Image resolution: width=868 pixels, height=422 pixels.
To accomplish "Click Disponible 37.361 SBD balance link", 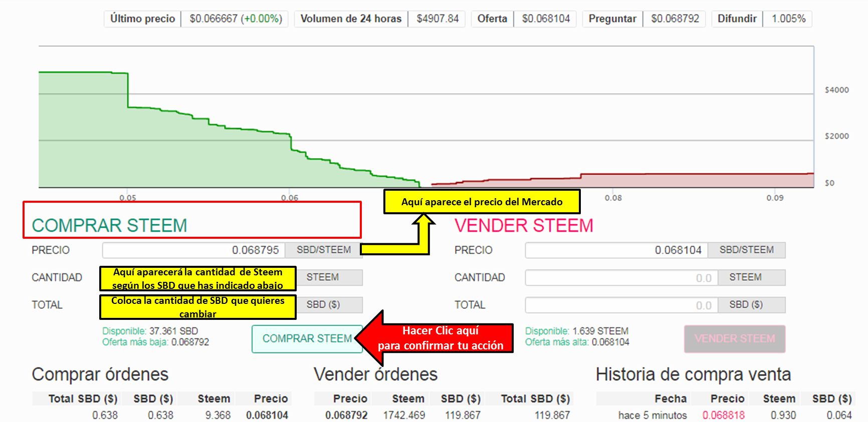I will [x=150, y=331].
